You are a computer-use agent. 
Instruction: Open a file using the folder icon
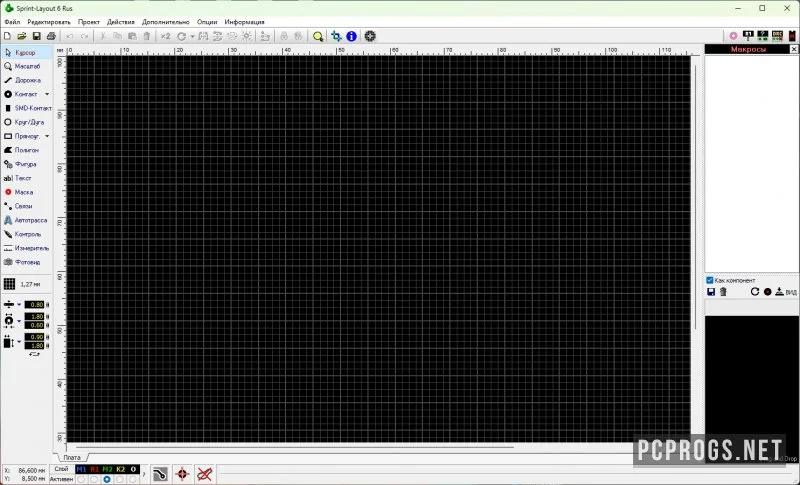[21, 36]
